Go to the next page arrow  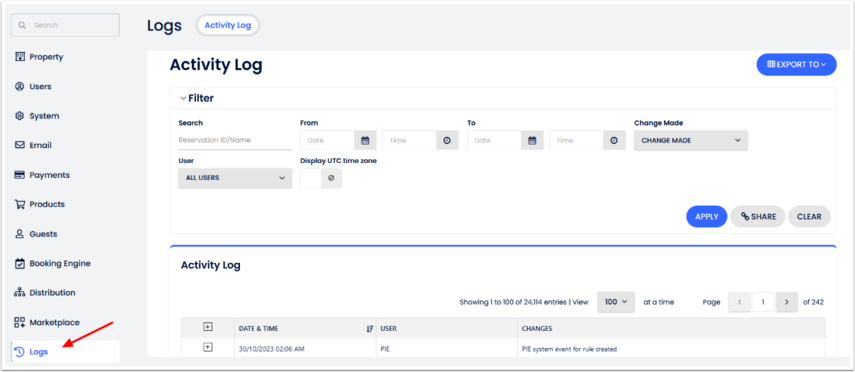point(787,302)
